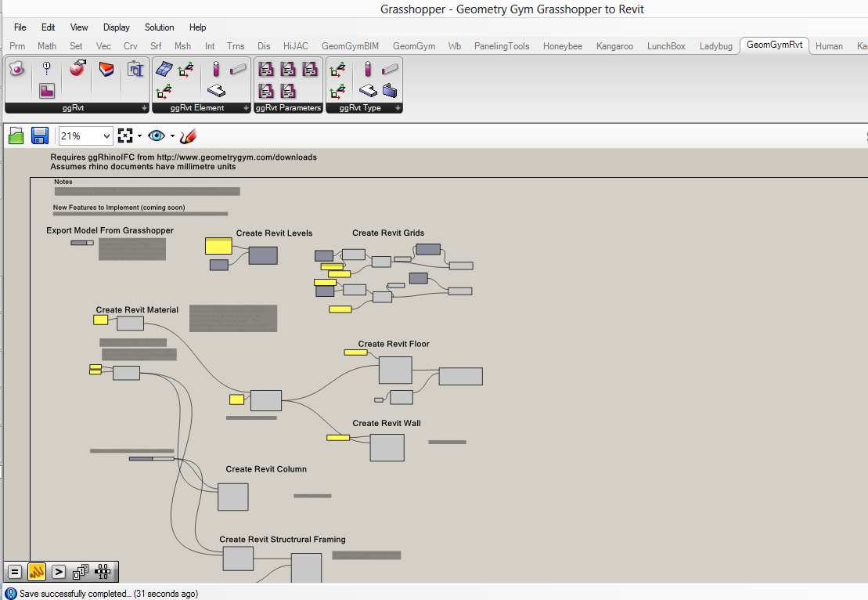
Task: Open the Help menu
Action: (197, 27)
